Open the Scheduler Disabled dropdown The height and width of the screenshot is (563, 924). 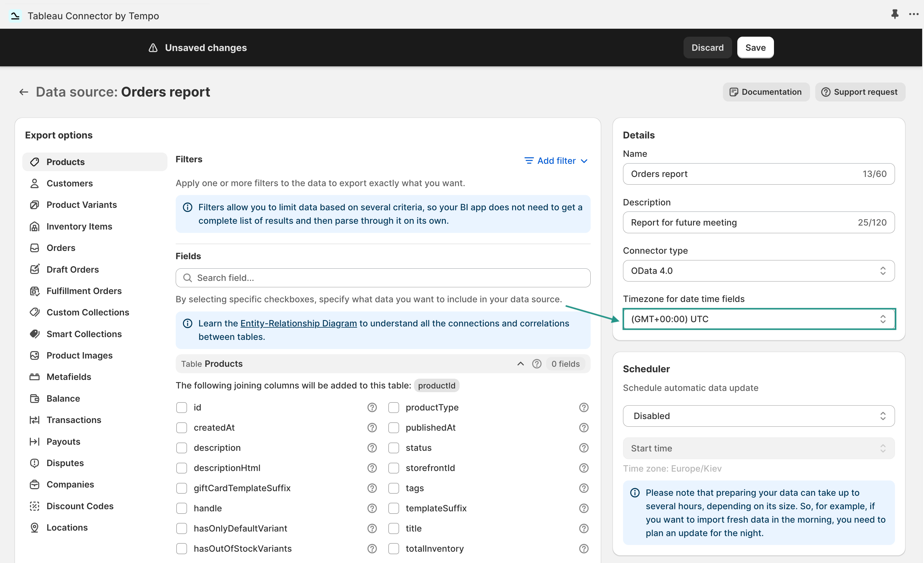[758, 416]
